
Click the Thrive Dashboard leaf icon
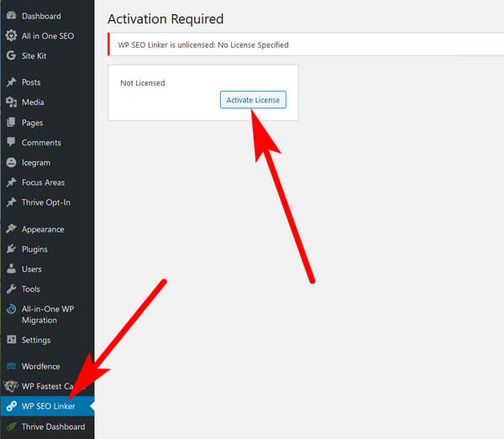(11, 426)
